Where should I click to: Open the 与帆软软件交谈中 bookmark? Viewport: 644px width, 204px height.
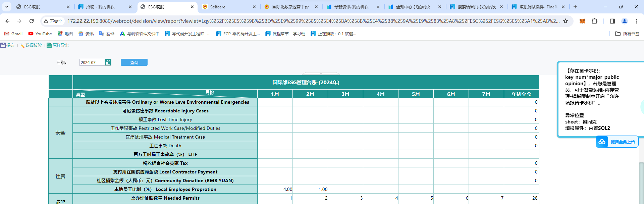coord(140,34)
